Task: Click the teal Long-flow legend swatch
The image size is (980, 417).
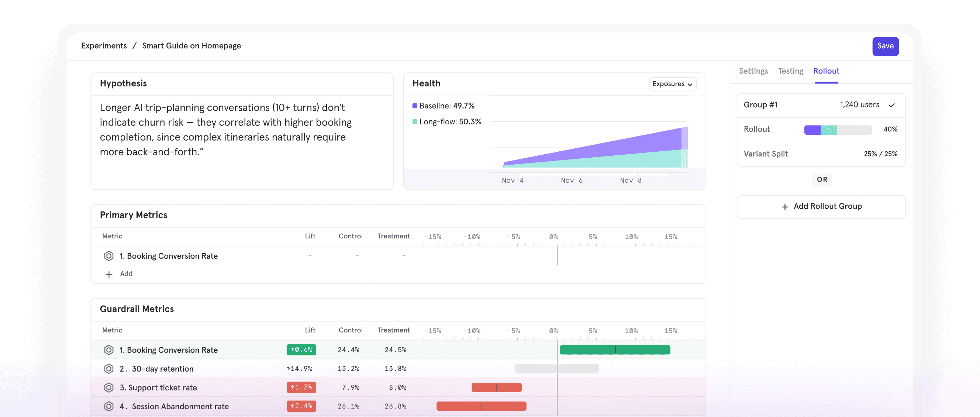Action: point(415,122)
